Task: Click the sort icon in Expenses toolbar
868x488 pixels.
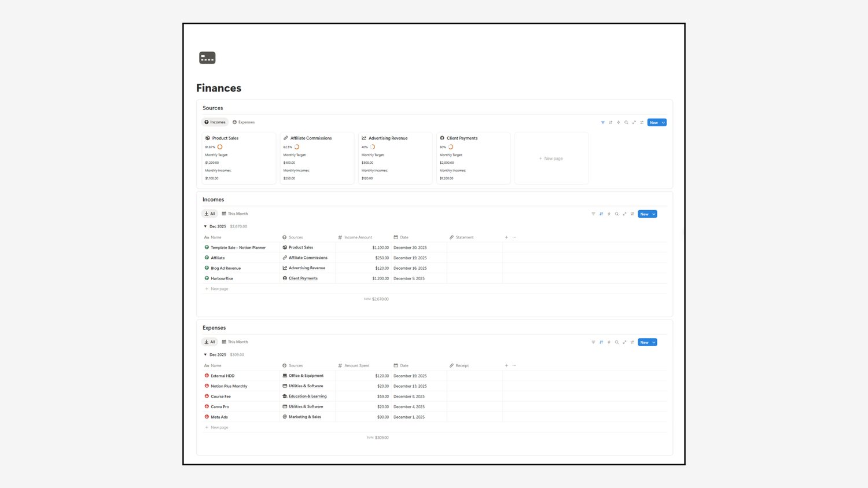Action: [601, 342]
